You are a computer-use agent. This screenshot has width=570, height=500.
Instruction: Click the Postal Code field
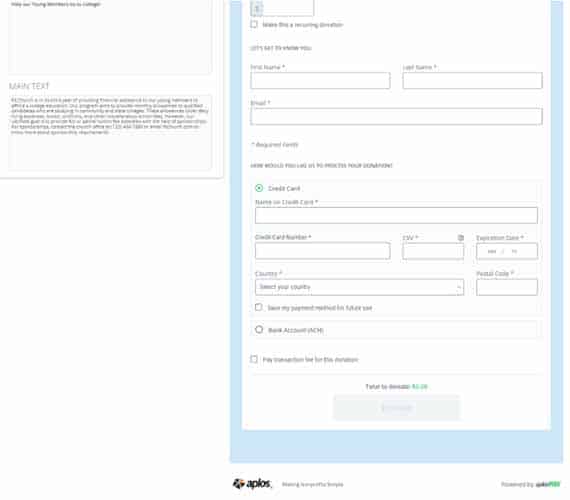[x=507, y=287]
